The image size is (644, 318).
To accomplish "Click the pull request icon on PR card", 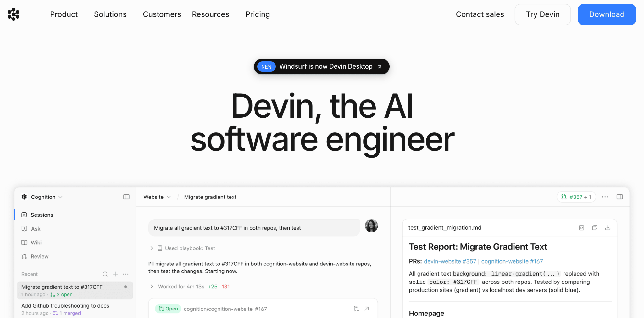I will (x=356, y=309).
